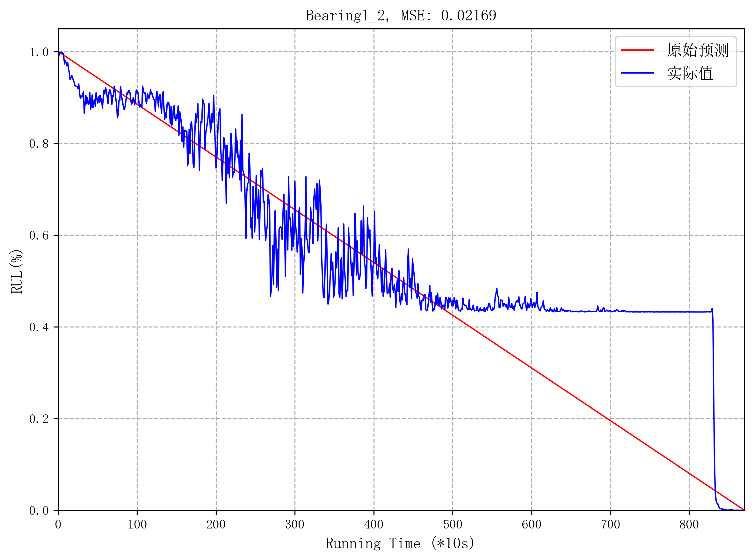Screen dimensions: 754x560
Task: Click the x-axis tick label '200'
Action: coord(216,524)
